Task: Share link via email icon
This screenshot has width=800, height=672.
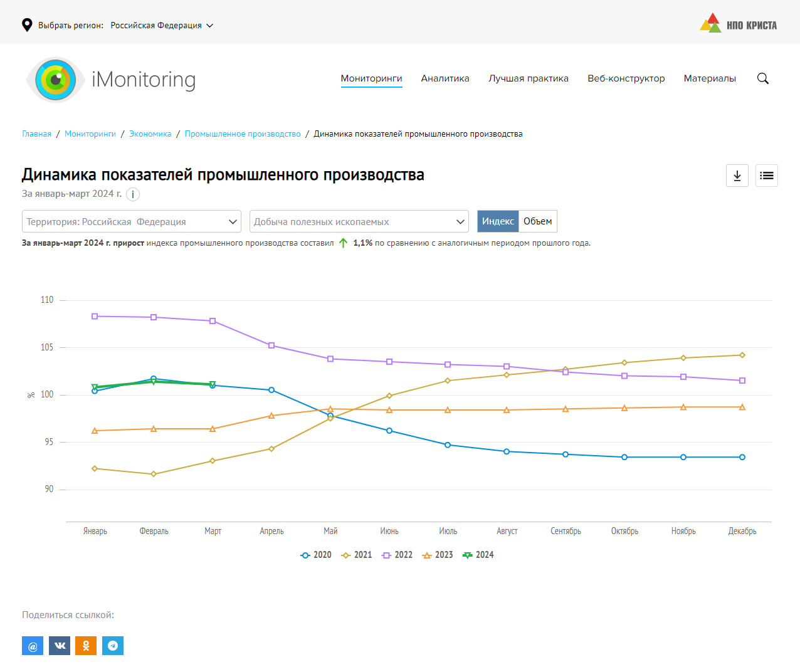Action: pos(33,646)
